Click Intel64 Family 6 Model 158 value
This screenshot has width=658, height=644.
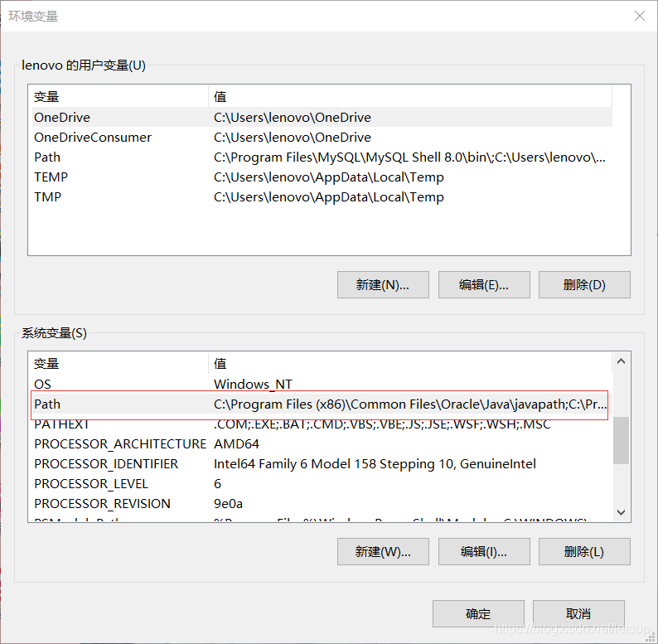click(375, 463)
